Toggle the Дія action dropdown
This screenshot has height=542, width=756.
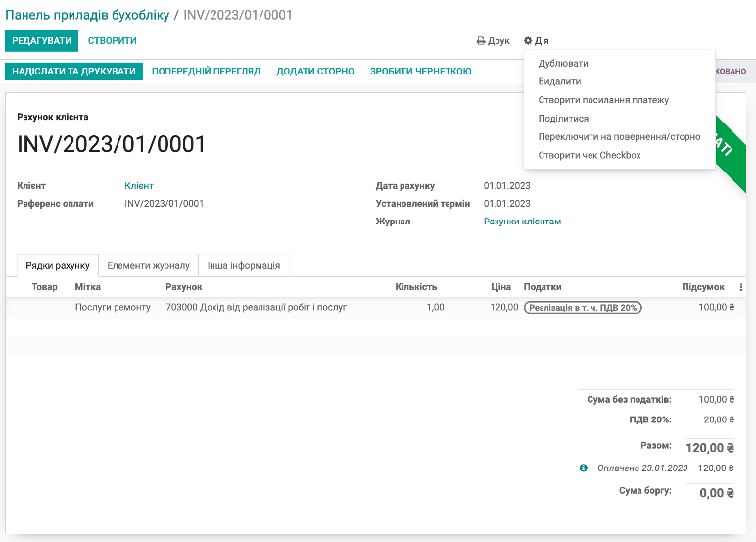tap(536, 41)
